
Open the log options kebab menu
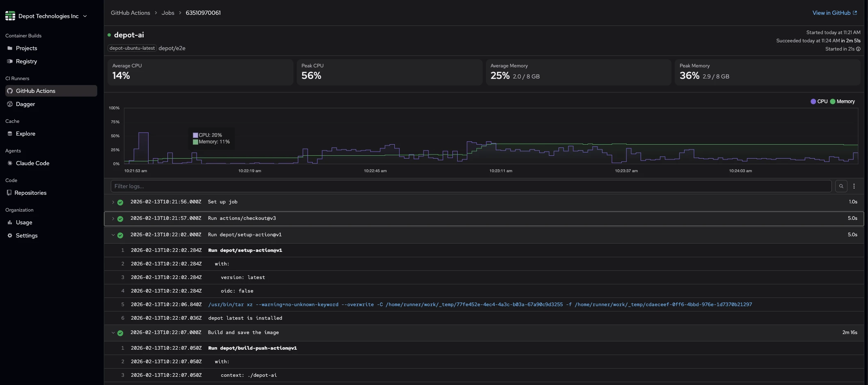pyautogui.click(x=854, y=186)
